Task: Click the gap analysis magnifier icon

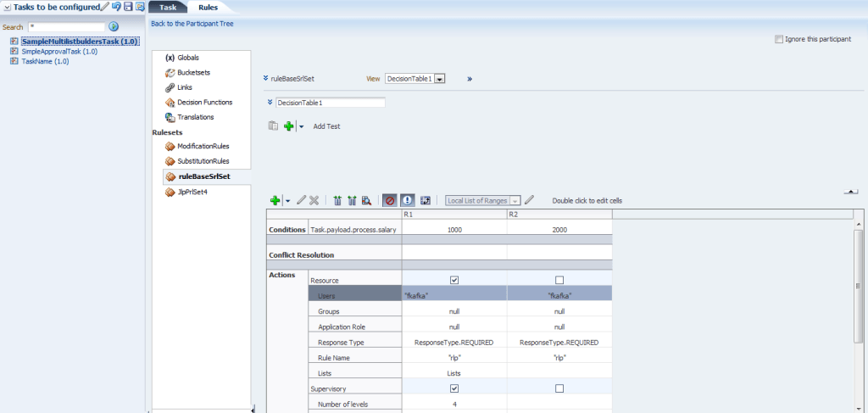Action: 366,200
